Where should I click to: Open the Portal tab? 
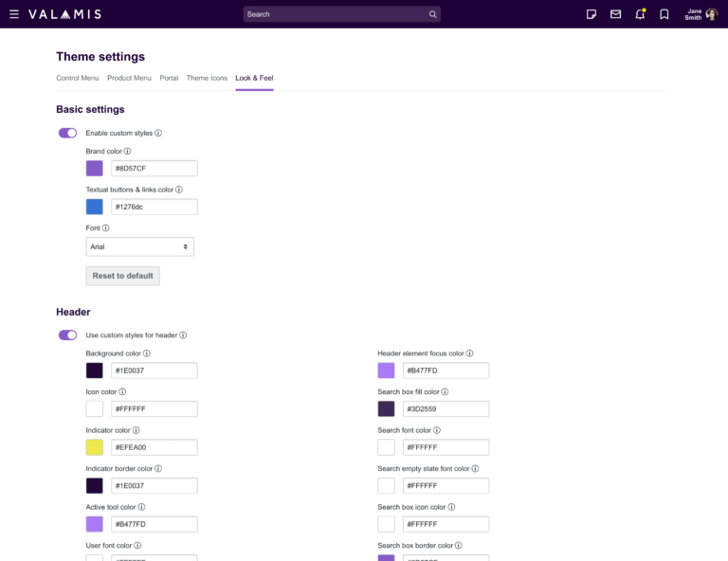click(169, 78)
